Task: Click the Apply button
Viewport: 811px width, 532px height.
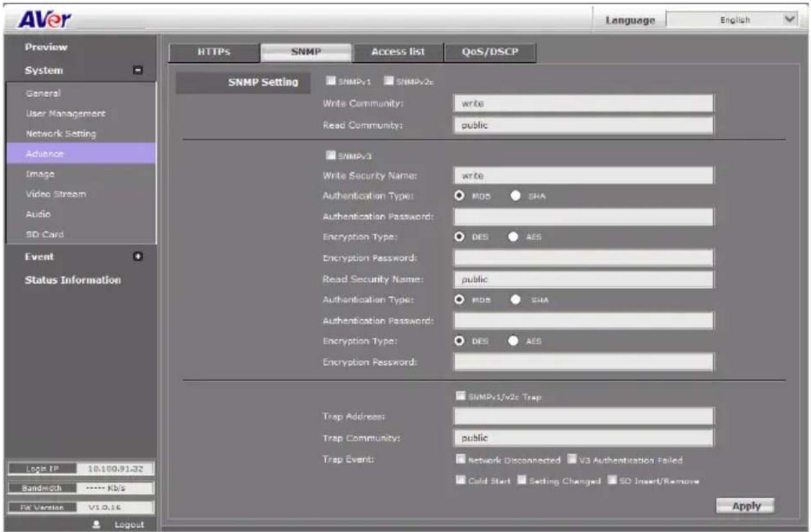Action: 746,506
